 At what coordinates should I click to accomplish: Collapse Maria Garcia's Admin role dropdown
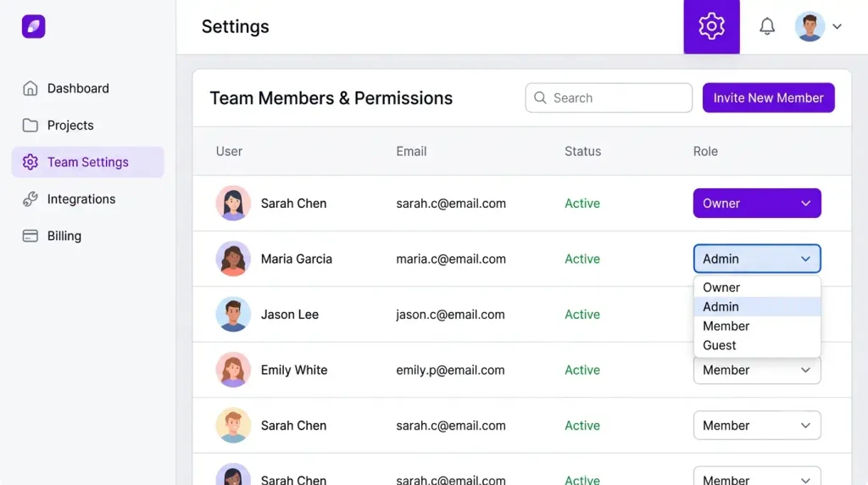pos(757,259)
